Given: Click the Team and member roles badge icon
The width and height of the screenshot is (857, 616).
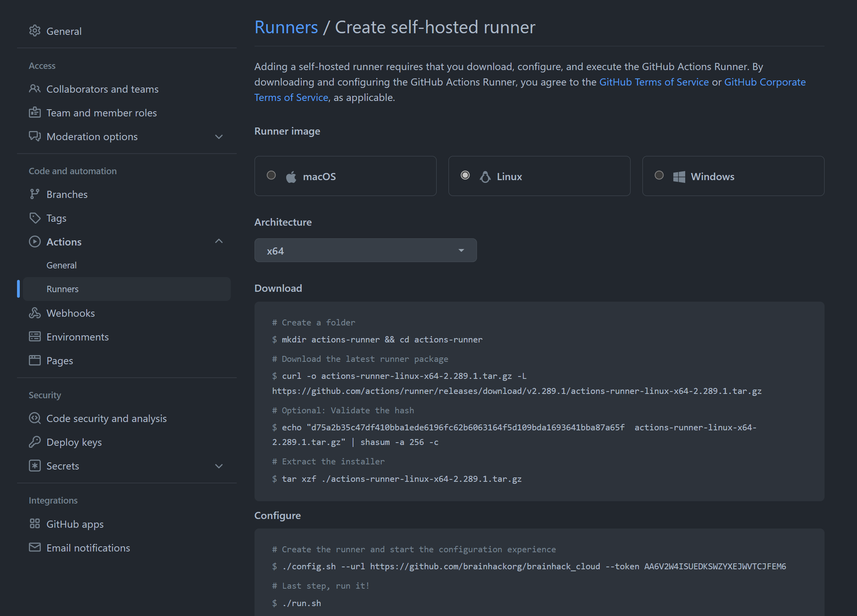Looking at the screenshot, I should [35, 112].
